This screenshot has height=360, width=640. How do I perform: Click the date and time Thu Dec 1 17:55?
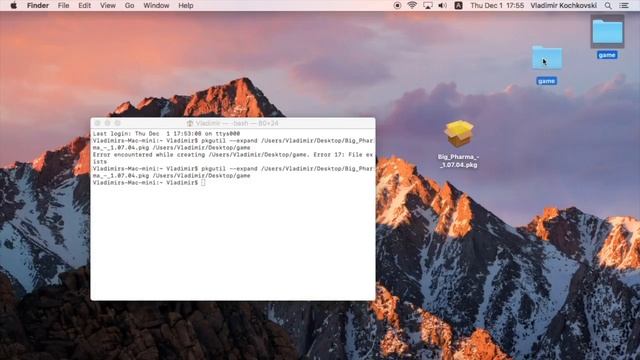coord(497,5)
